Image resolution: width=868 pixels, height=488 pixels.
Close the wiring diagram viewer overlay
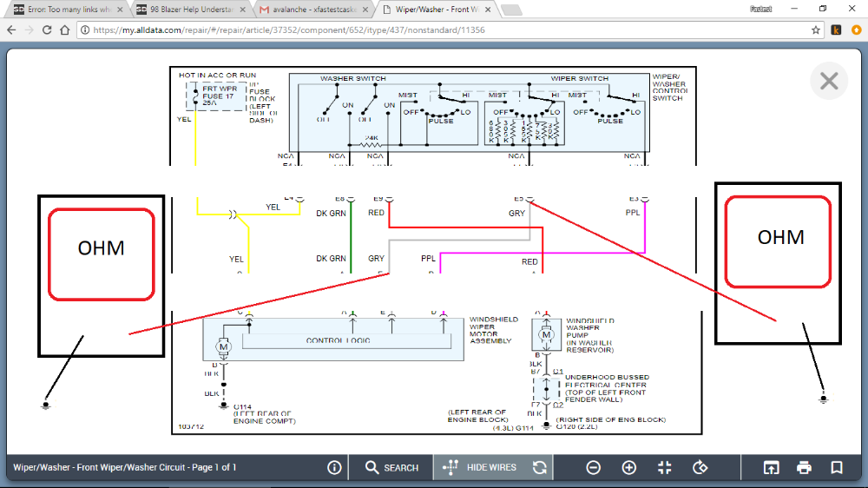coord(829,81)
